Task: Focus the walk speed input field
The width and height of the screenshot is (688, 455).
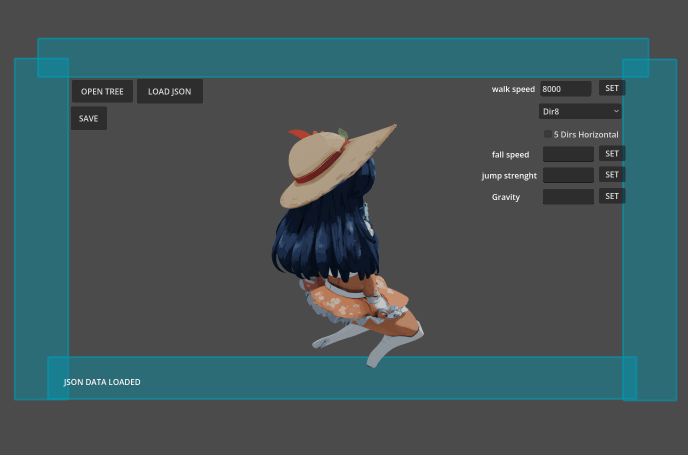Action: coord(566,89)
